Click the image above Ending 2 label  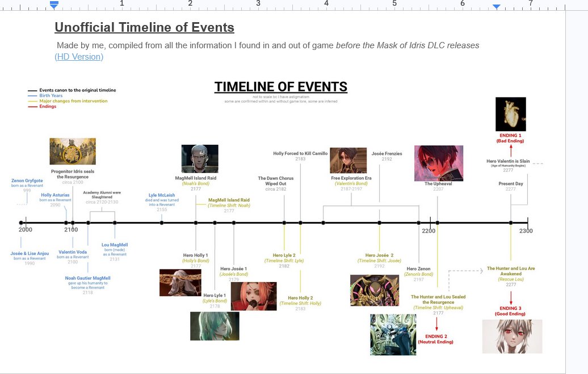393,335
